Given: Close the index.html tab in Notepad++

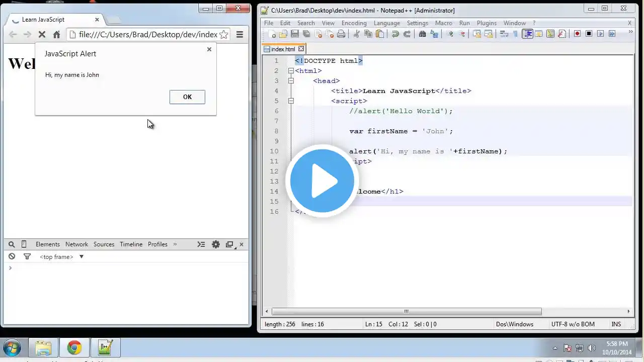Looking at the screenshot, I should 301,49.
